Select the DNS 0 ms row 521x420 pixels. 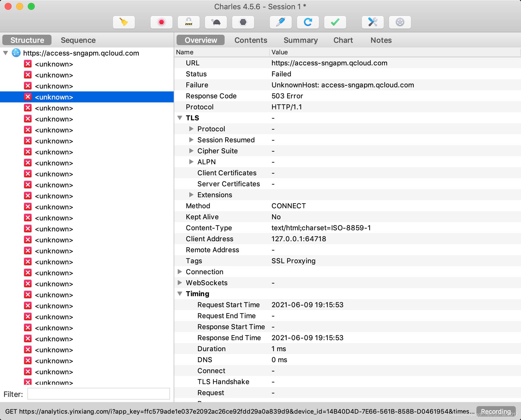347,360
